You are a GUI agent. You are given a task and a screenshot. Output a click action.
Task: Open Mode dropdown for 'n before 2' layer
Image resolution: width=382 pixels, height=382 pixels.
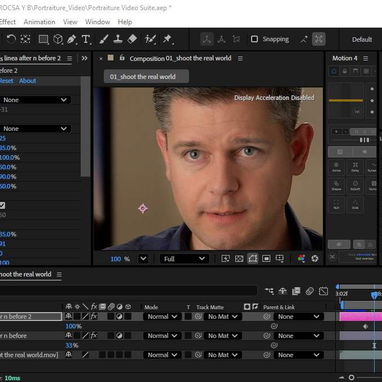click(x=162, y=317)
